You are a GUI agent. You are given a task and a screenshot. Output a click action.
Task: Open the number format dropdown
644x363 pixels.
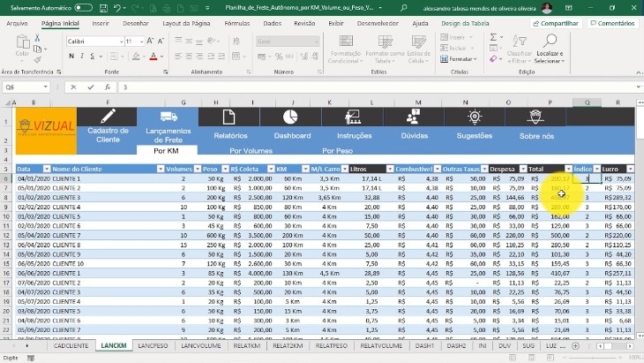[x=316, y=42]
